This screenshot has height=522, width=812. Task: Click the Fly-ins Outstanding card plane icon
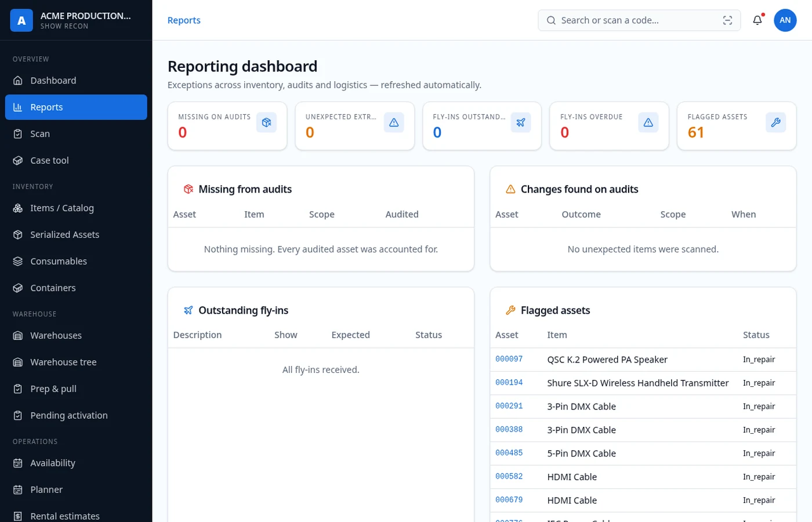click(521, 122)
